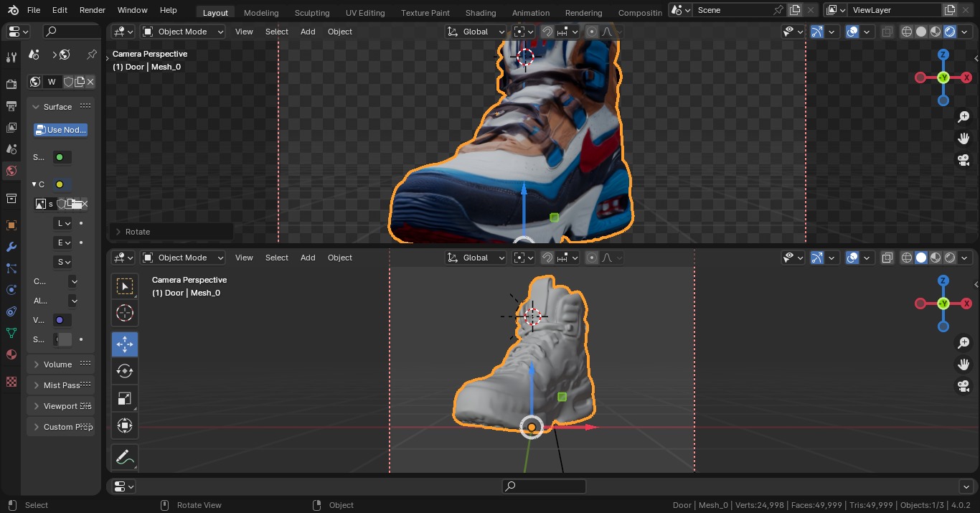Viewport: 980px width, 513px height.
Task: Open the Material properties tab
Action: (11, 354)
